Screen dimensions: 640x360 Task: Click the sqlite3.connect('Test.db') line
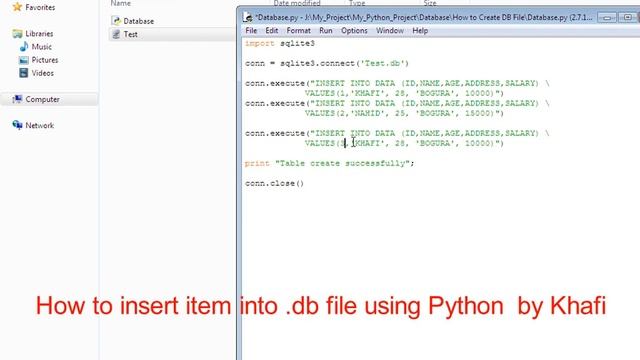pyautogui.click(x=327, y=63)
